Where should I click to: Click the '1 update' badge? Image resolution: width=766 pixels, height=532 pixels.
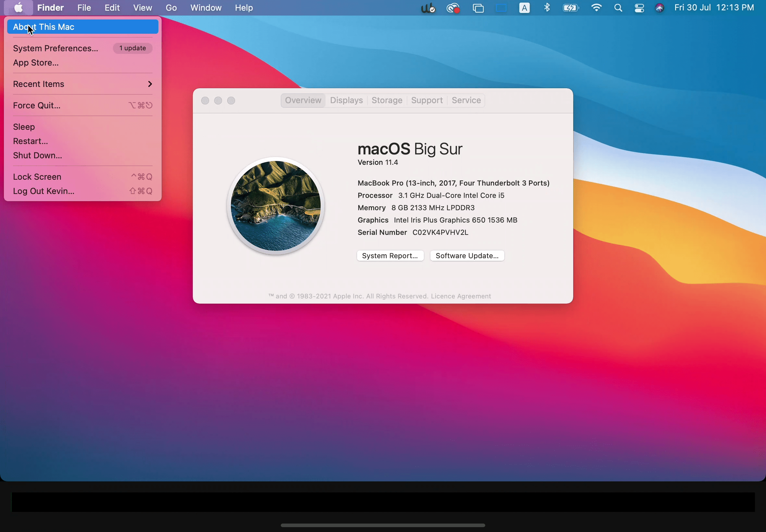(133, 48)
